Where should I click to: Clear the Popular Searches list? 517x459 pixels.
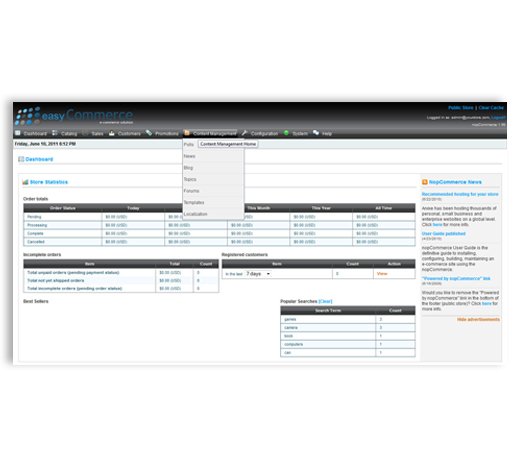(325, 301)
